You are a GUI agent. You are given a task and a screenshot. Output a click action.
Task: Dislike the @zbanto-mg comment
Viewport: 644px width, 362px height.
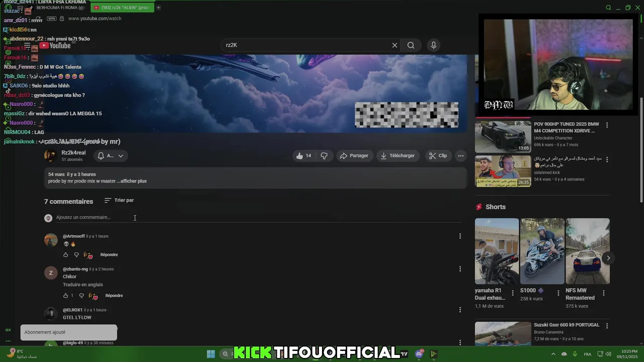(82, 296)
